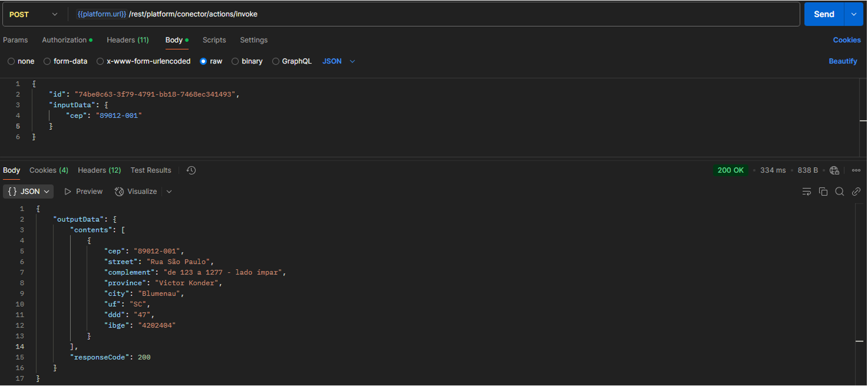Open the POST method dropdown
868x386 pixels.
click(33, 14)
